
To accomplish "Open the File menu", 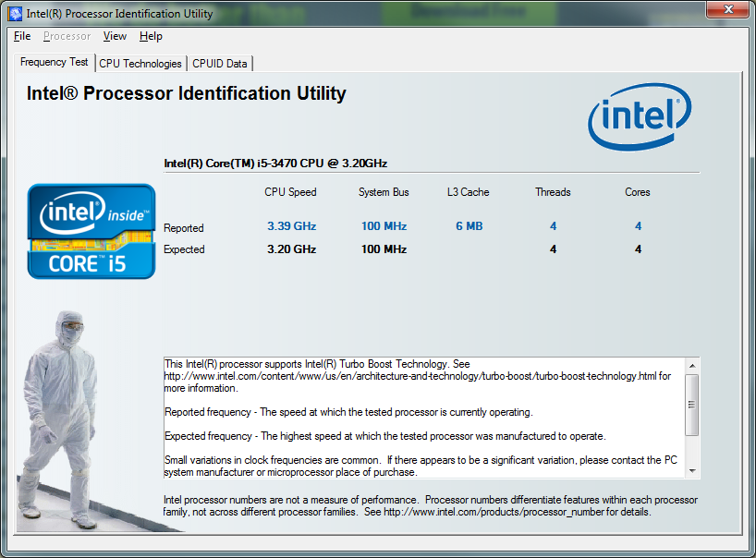I will (22, 36).
